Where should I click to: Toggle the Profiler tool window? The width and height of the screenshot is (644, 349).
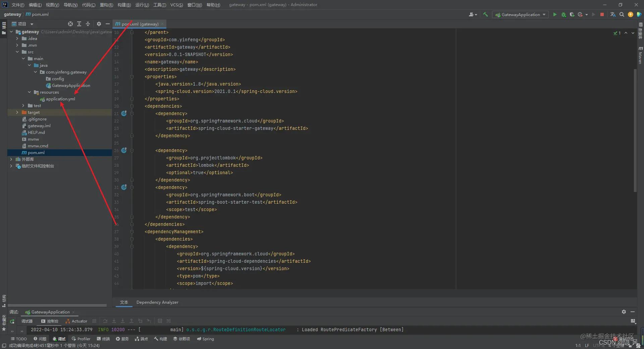(81, 339)
